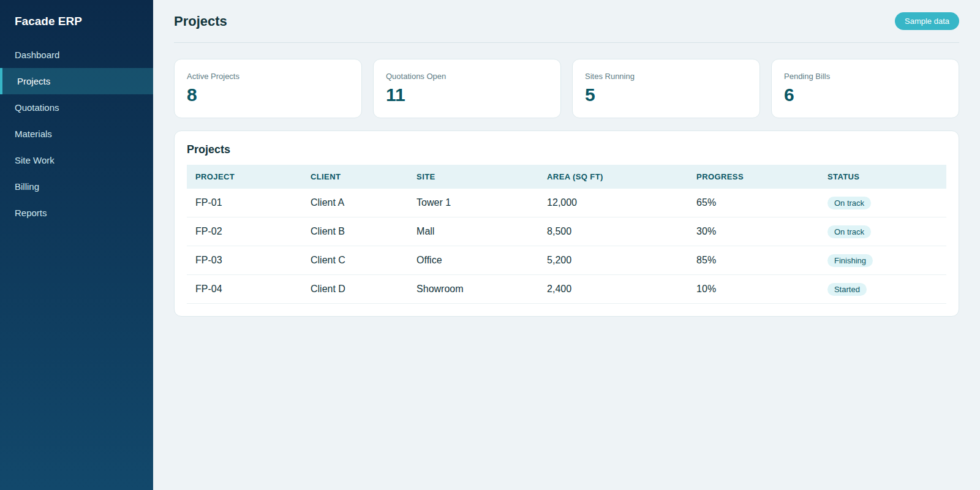The image size is (980, 490).
Task: Click the Facade ERP logo title
Action: (48, 21)
